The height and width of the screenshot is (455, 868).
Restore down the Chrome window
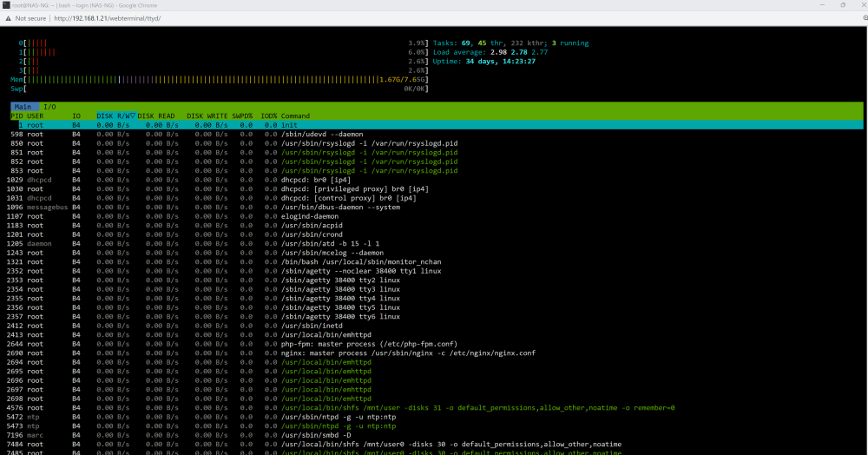(843, 5)
